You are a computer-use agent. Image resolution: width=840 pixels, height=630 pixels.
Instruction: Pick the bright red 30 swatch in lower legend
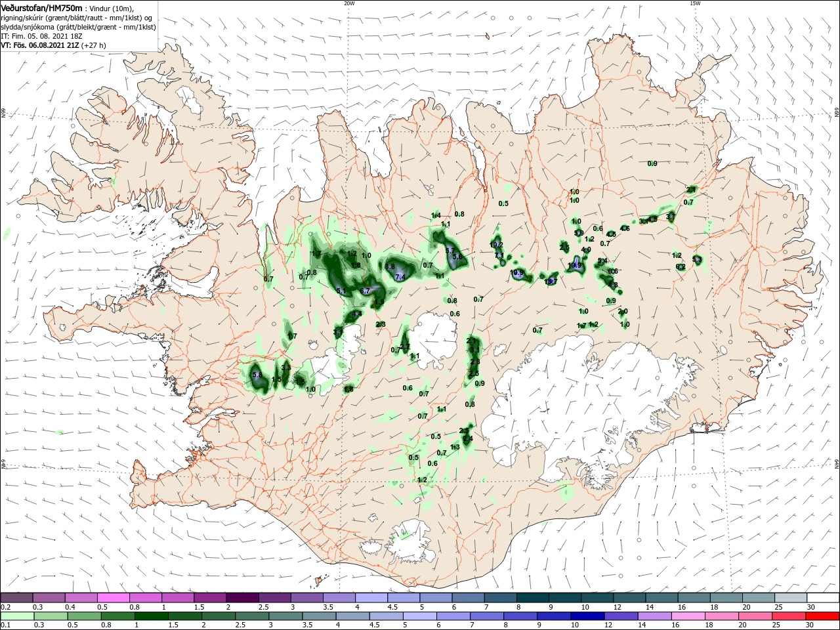[x=823, y=616]
